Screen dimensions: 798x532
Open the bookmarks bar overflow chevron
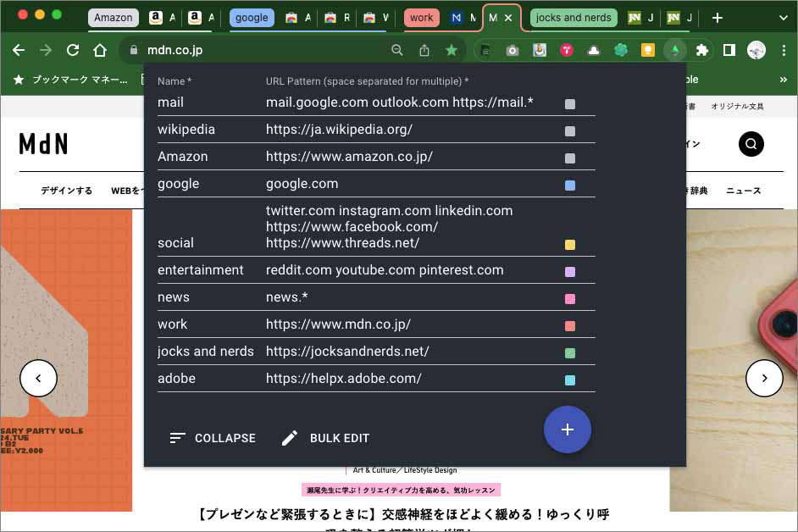(x=784, y=79)
